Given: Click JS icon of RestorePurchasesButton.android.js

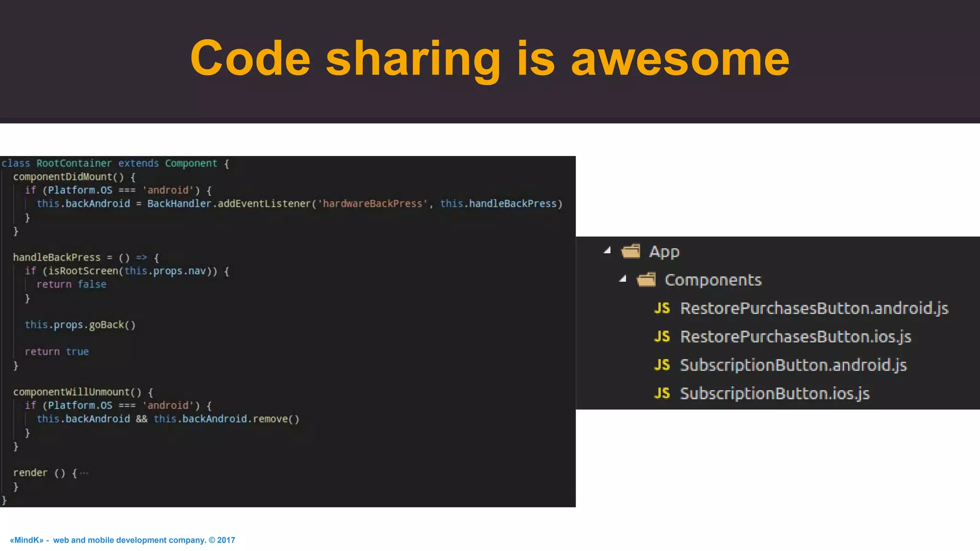Looking at the screenshot, I should coord(662,308).
